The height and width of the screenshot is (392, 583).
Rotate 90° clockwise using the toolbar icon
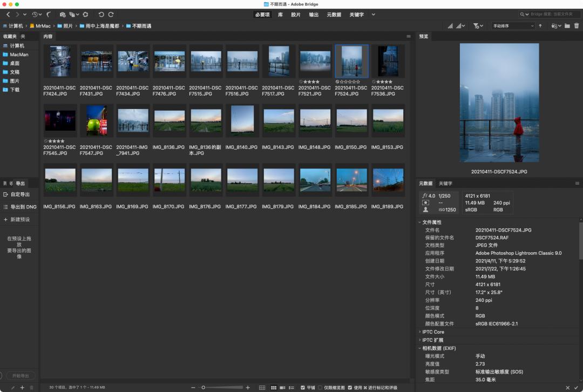[111, 15]
